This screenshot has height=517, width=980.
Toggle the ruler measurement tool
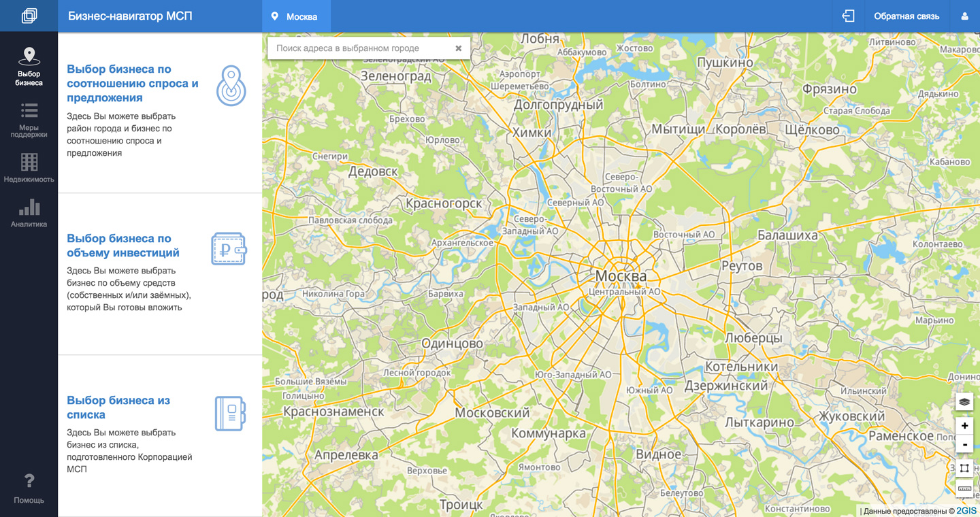[964, 488]
